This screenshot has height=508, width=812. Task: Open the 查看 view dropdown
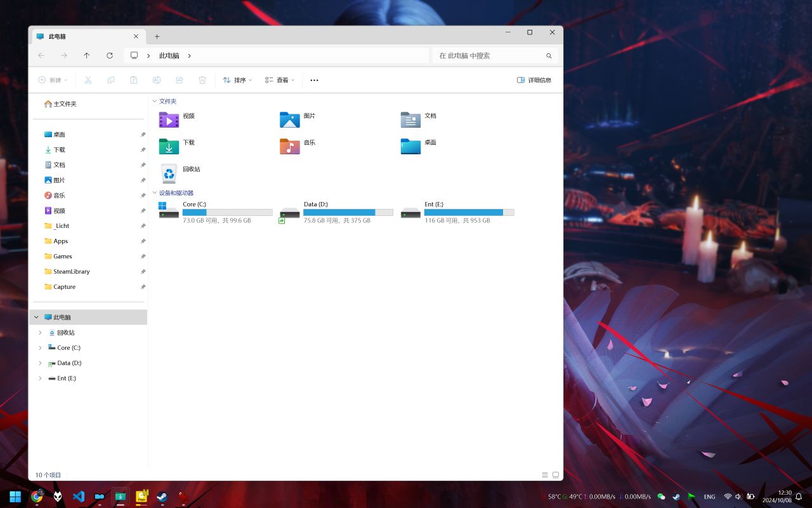click(280, 80)
